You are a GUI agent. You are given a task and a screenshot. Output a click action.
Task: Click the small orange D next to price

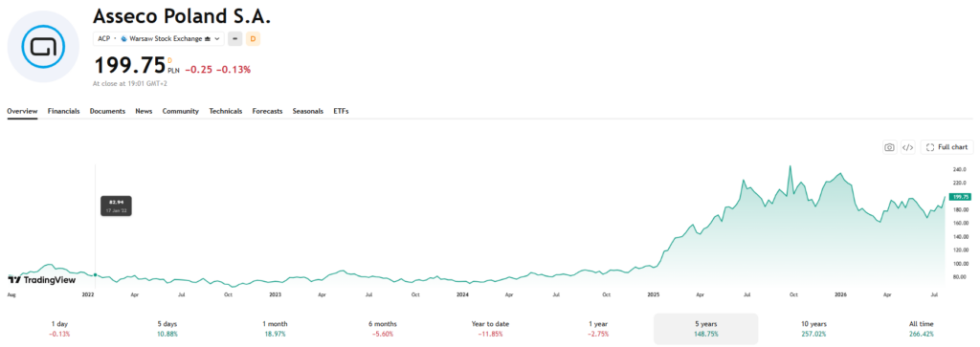tap(169, 60)
